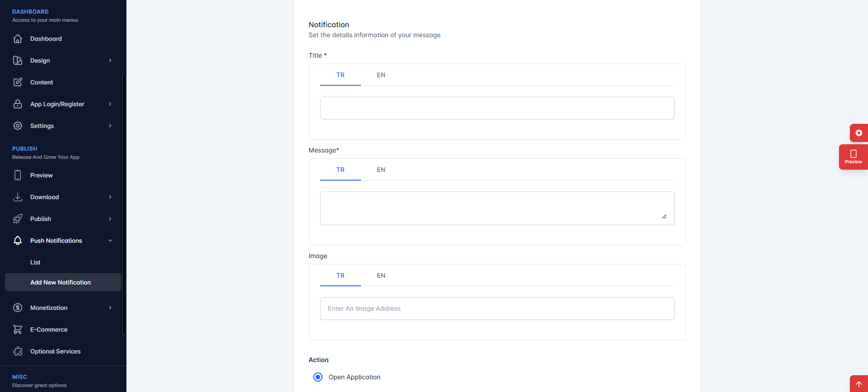Click the sidebar vertical scrollbar

(x=124, y=204)
